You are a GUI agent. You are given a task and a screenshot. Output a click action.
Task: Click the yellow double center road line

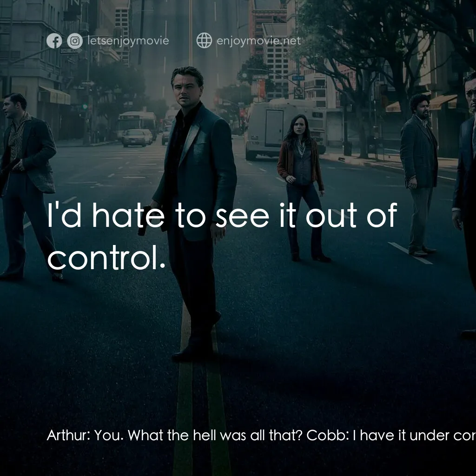pos(200,419)
